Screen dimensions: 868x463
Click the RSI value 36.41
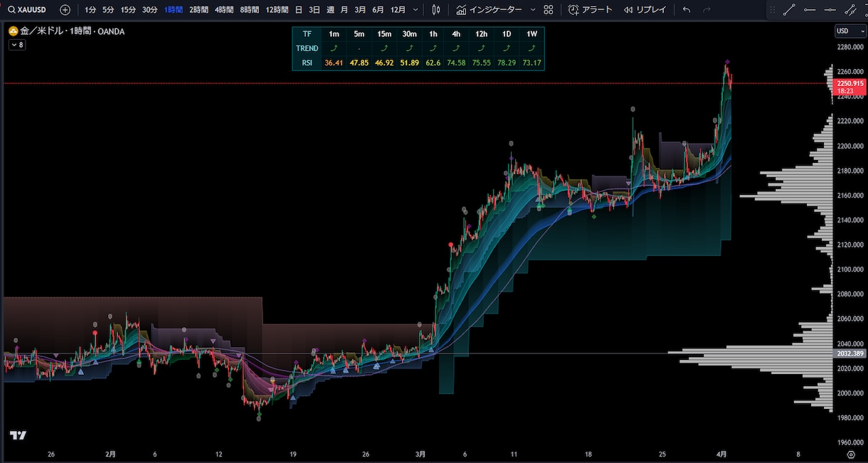click(x=334, y=63)
